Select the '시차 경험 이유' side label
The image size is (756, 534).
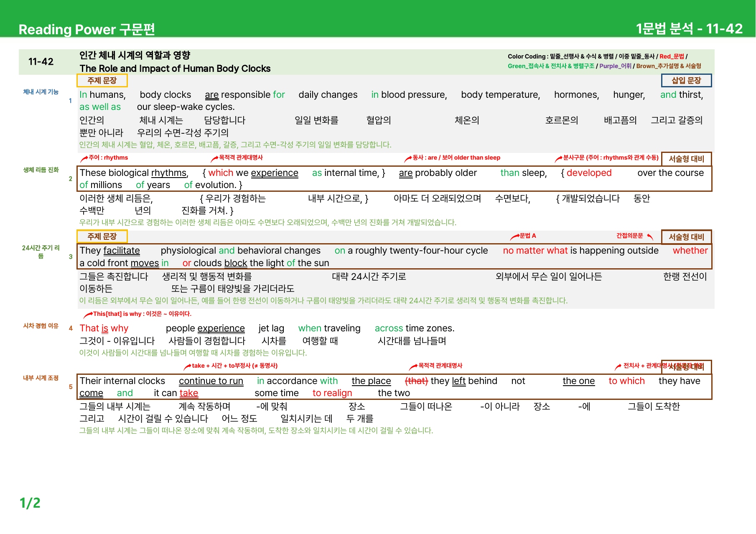tap(41, 326)
